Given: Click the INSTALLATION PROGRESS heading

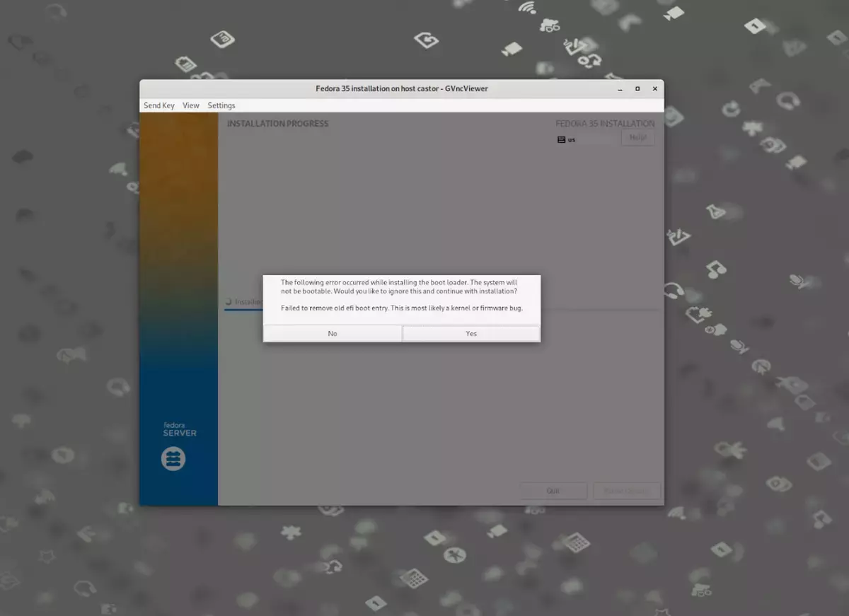Looking at the screenshot, I should click(x=277, y=124).
